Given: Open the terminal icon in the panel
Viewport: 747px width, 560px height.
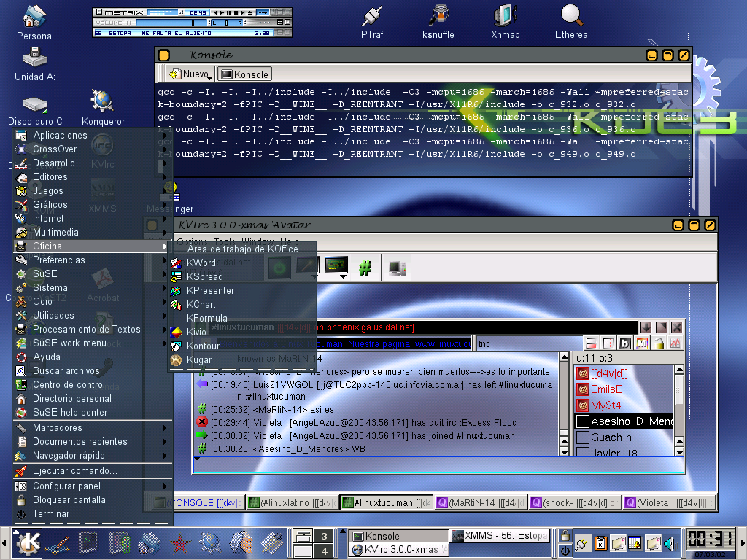Looking at the screenshot, I should [88, 542].
